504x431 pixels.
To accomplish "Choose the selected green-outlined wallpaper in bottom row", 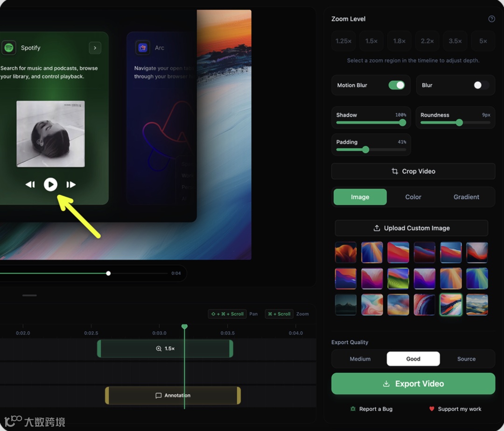I will [451, 304].
